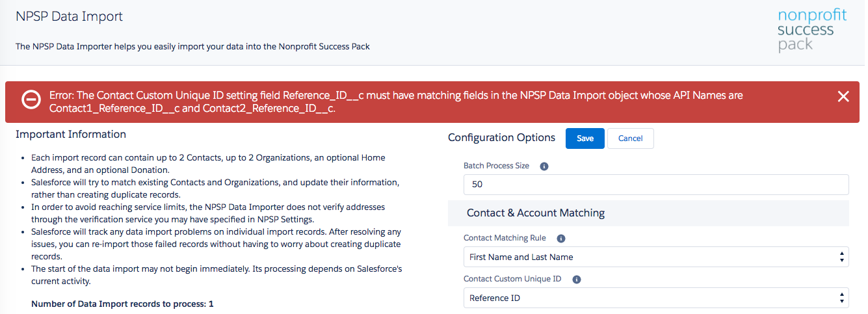This screenshot has width=868, height=314.
Task: Click the Contact & Account Matching section header
Action: 648,213
